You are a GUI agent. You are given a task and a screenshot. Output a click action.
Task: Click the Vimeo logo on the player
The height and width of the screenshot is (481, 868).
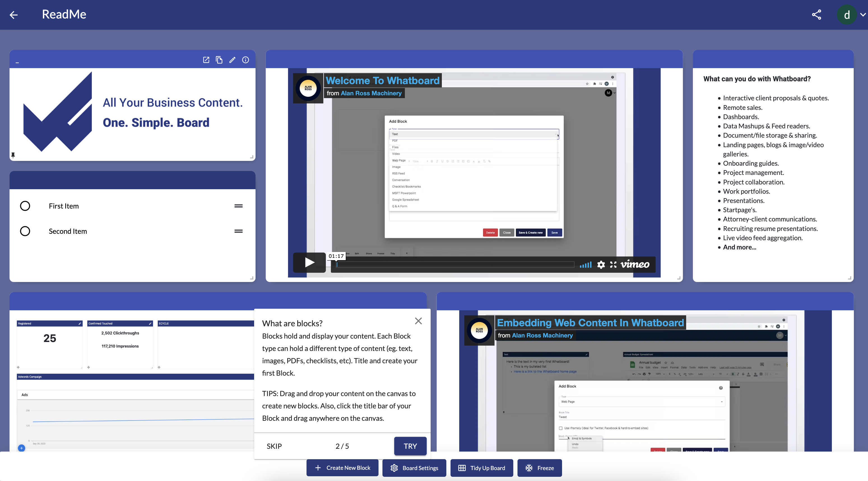(x=635, y=264)
